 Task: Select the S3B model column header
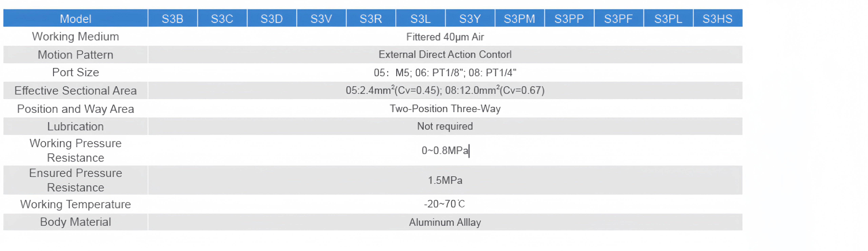coord(173,18)
